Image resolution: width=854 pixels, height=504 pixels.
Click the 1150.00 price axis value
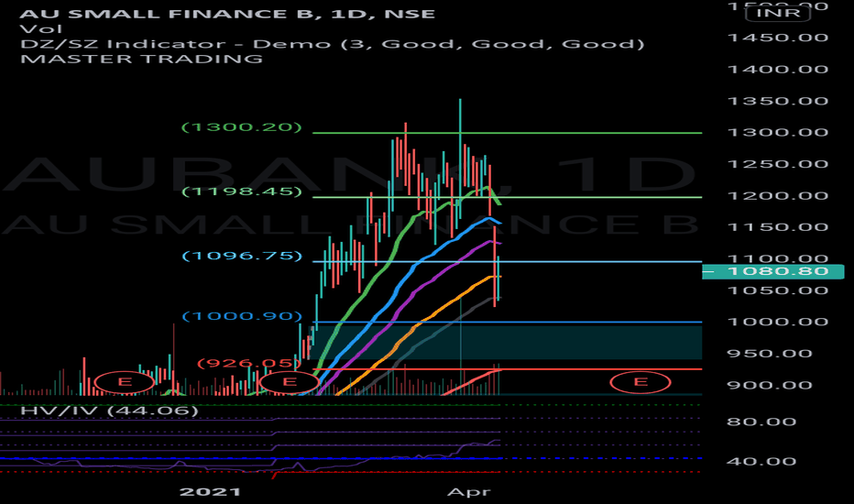pyautogui.click(x=778, y=227)
